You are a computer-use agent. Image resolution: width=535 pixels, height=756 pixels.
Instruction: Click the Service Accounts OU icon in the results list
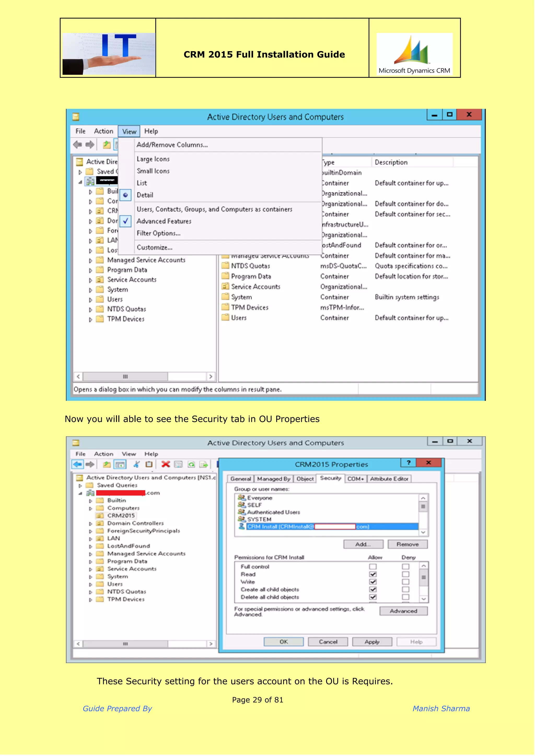[x=225, y=286]
